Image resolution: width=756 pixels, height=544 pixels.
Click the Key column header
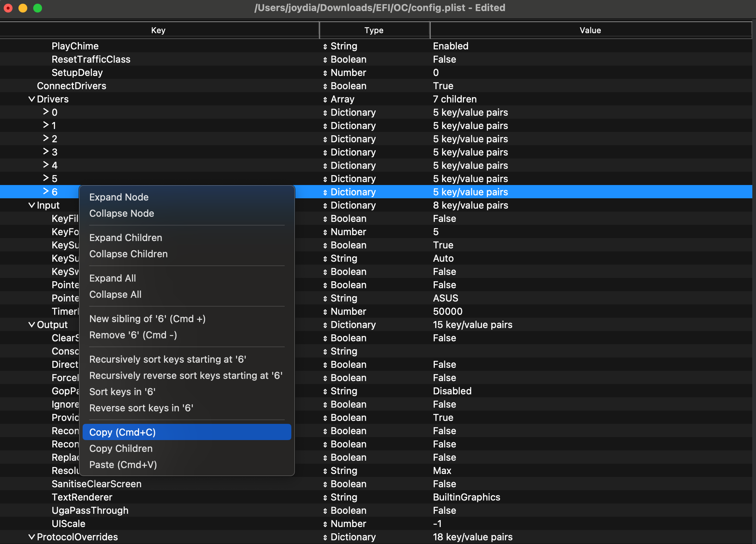[x=159, y=30]
